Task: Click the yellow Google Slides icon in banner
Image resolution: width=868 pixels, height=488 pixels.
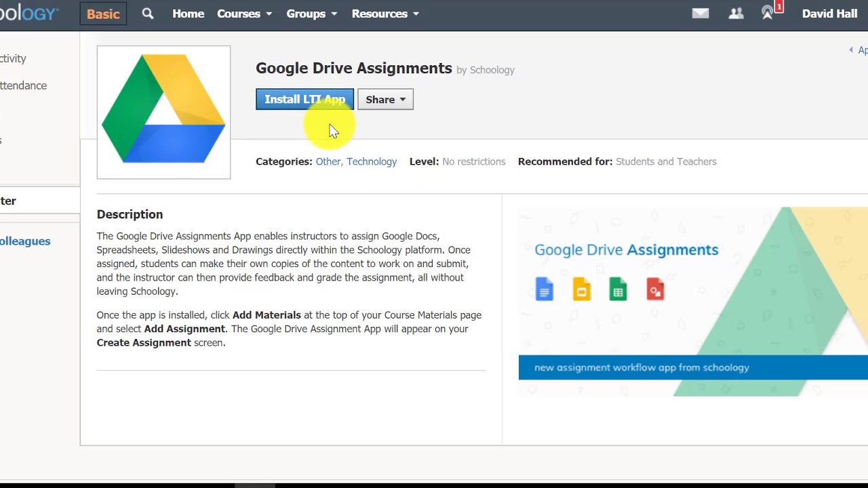Action: (x=581, y=289)
